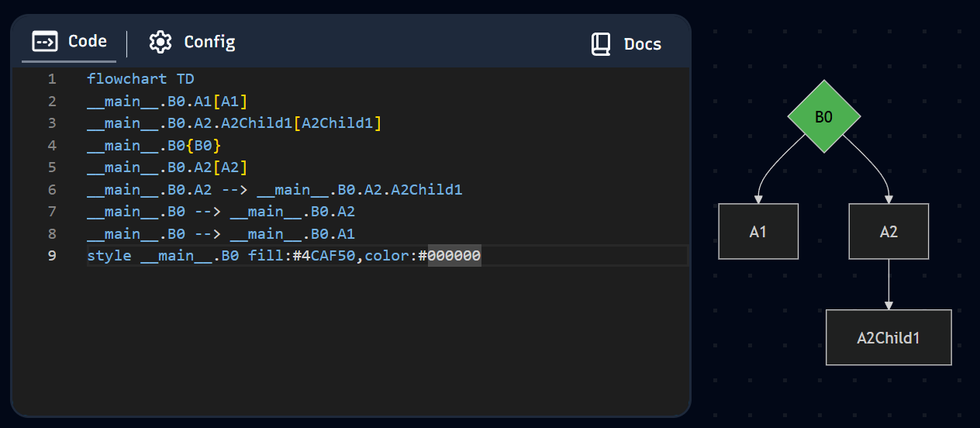This screenshot has height=428, width=980.
Task: Click the code line linking B0 to A1
Action: point(221,234)
